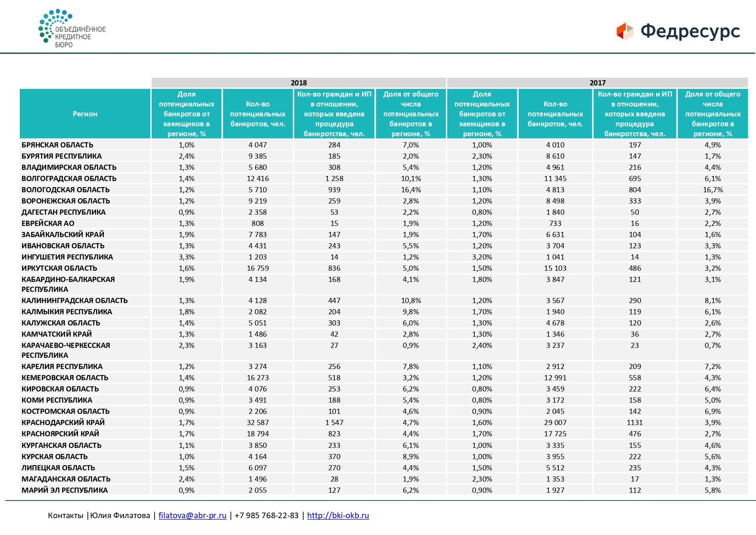Select the КИРОВСКАЯ ОБЛАСТЬ row label
This screenshot has width=756, height=535.
click(x=60, y=389)
